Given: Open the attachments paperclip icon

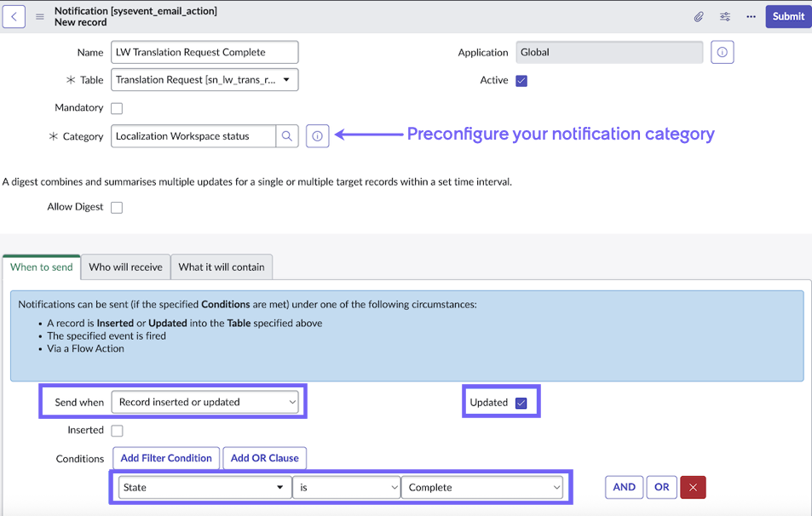Looking at the screenshot, I should [699, 16].
